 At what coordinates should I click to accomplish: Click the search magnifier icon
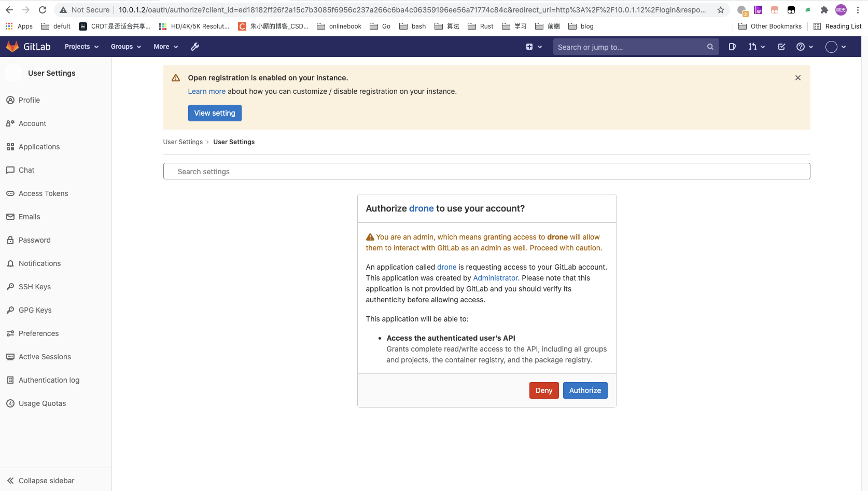tap(710, 47)
